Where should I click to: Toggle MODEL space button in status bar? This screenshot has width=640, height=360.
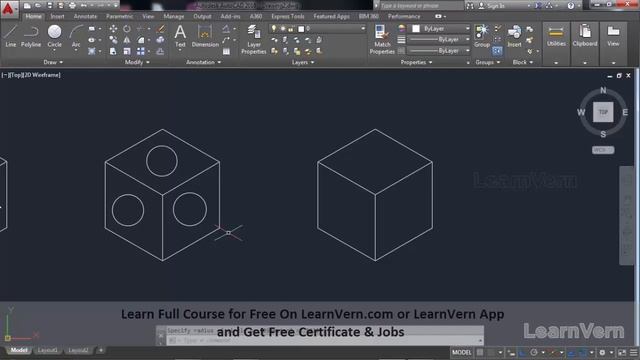pyautogui.click(x=462, y=352)
